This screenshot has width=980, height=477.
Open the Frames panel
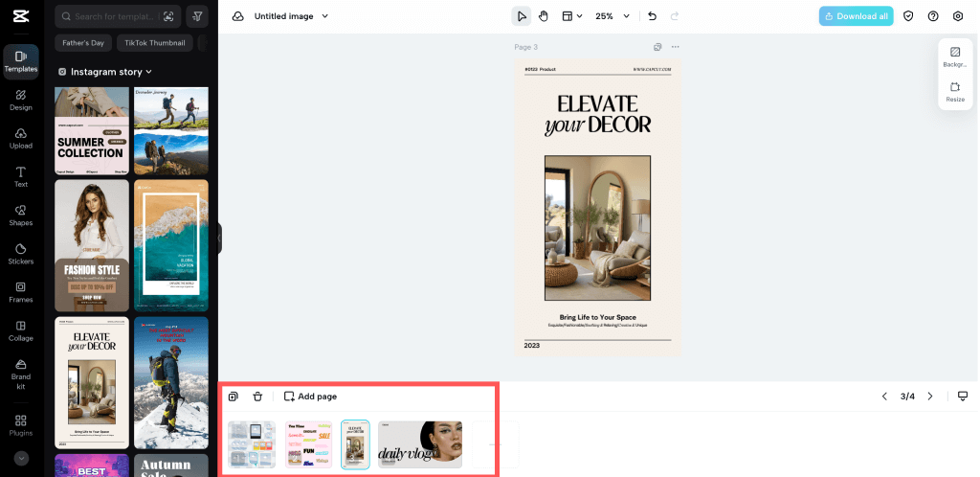pos(21,292)
